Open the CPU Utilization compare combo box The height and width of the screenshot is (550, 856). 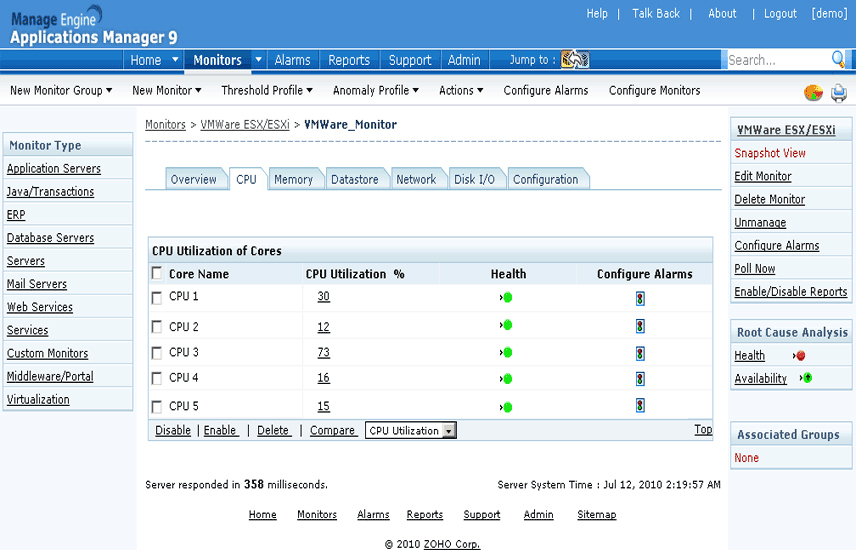pyautogui.click(x=411, y=431)
